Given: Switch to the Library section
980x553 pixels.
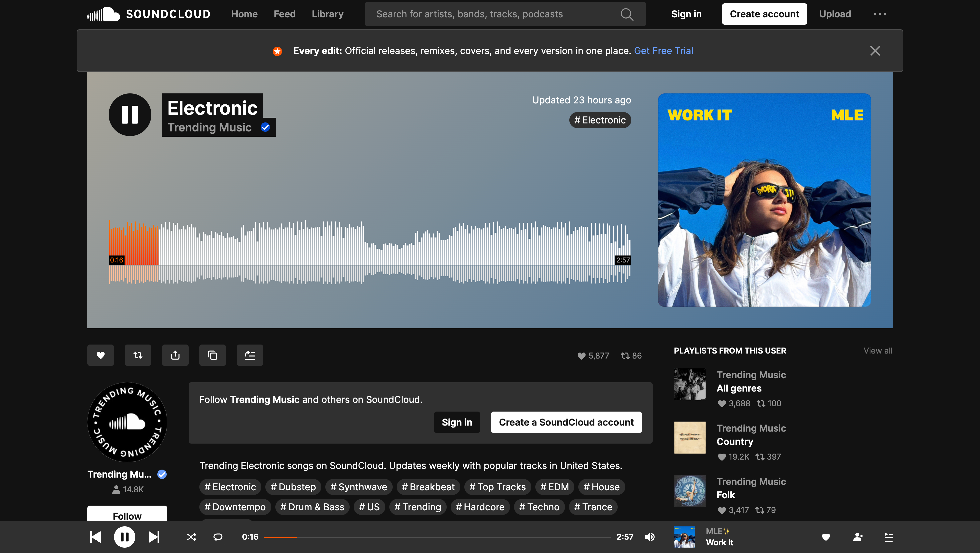Looking at the screenshot, I should 327,14.
